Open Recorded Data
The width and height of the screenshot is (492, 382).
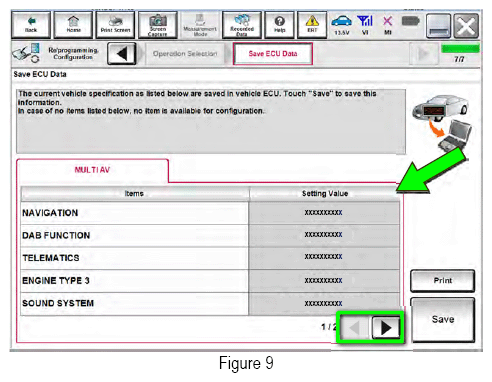tap(242, 25)
